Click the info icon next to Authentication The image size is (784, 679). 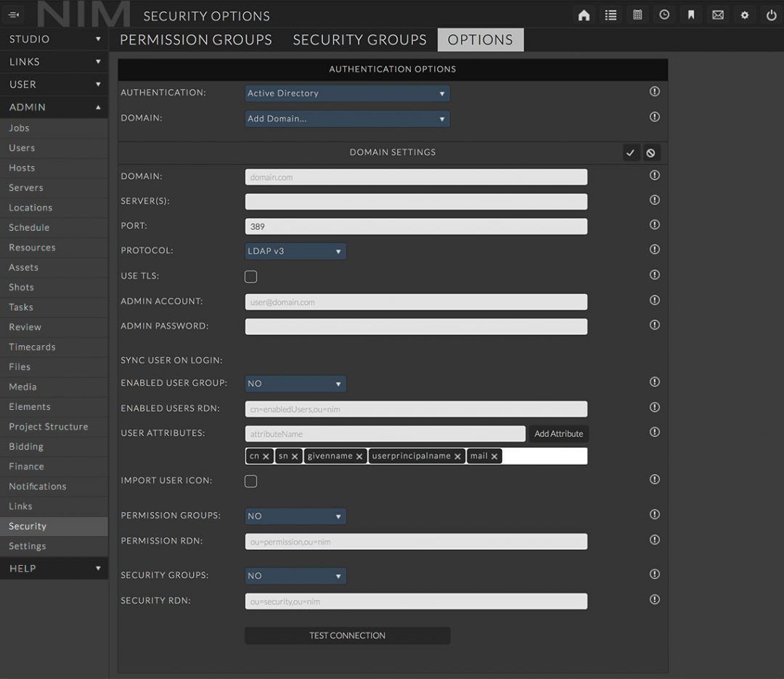(x=654, y=91)
